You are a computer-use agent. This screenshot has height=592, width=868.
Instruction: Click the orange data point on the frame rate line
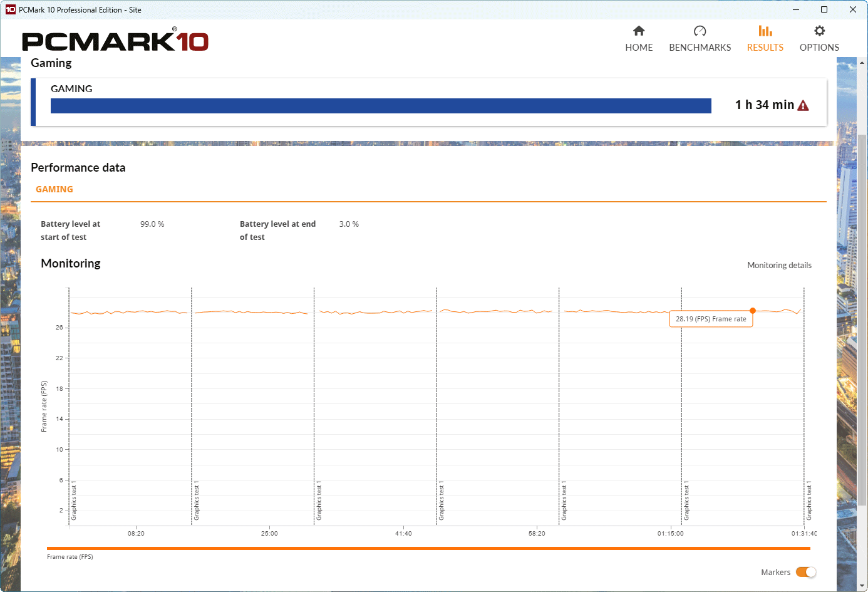tap(753, 311)
